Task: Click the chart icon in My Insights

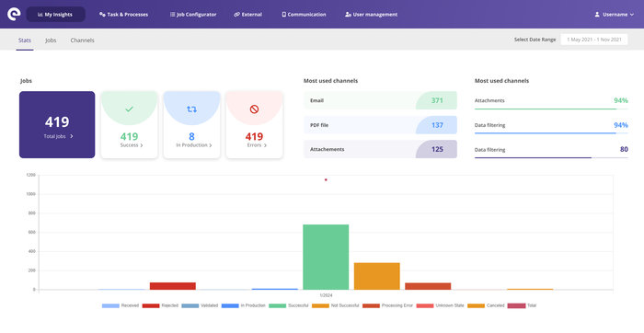Action: [x=40, y=15]
